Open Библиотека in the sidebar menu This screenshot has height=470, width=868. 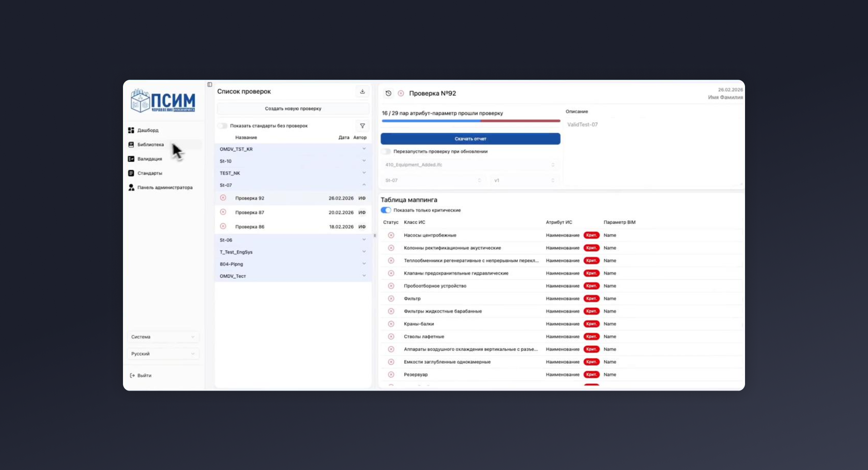pyautogui.click(x=150, y=144)
